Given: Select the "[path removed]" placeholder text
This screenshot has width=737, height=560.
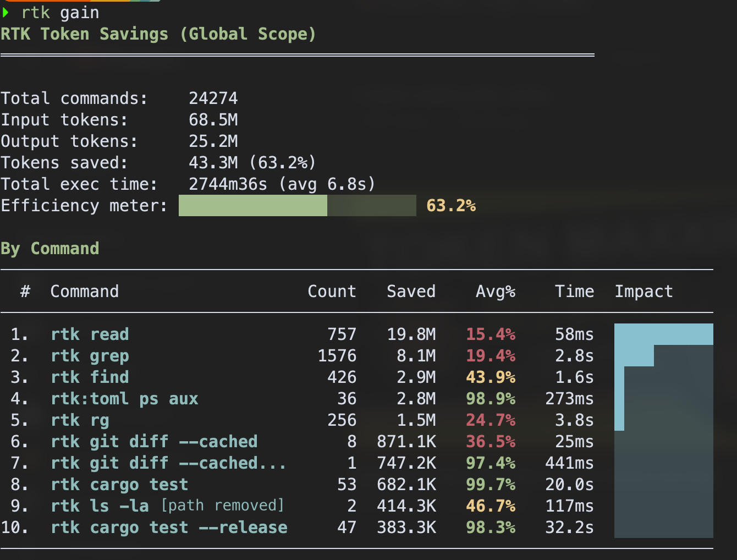Looking at the screenshot, I should click(222, 506).
